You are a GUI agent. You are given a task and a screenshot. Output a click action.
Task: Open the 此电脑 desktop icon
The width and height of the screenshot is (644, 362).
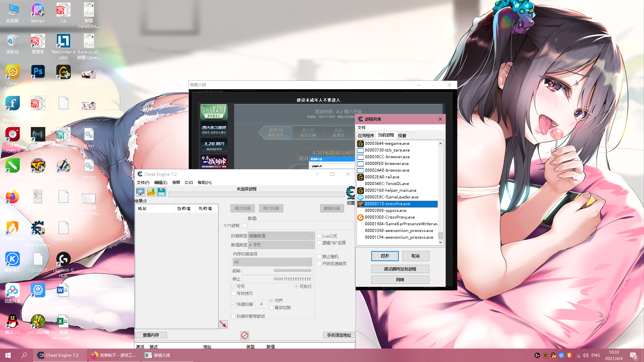coord(12,13)
